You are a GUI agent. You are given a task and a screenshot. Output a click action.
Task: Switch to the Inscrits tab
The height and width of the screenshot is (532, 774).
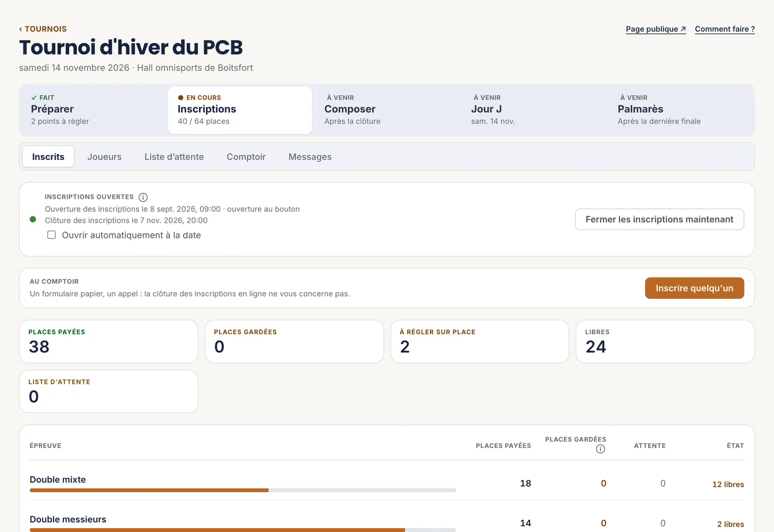tap(48, 157)
